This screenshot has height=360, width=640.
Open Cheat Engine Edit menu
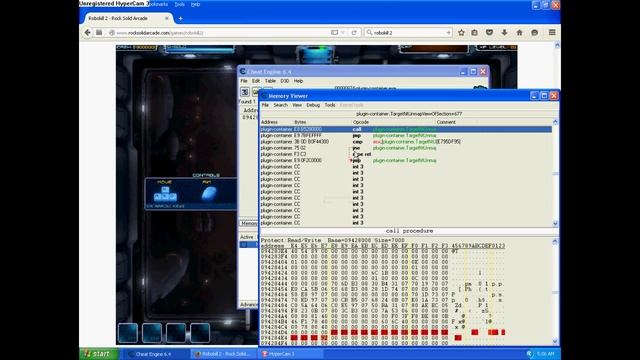point(256,81)
